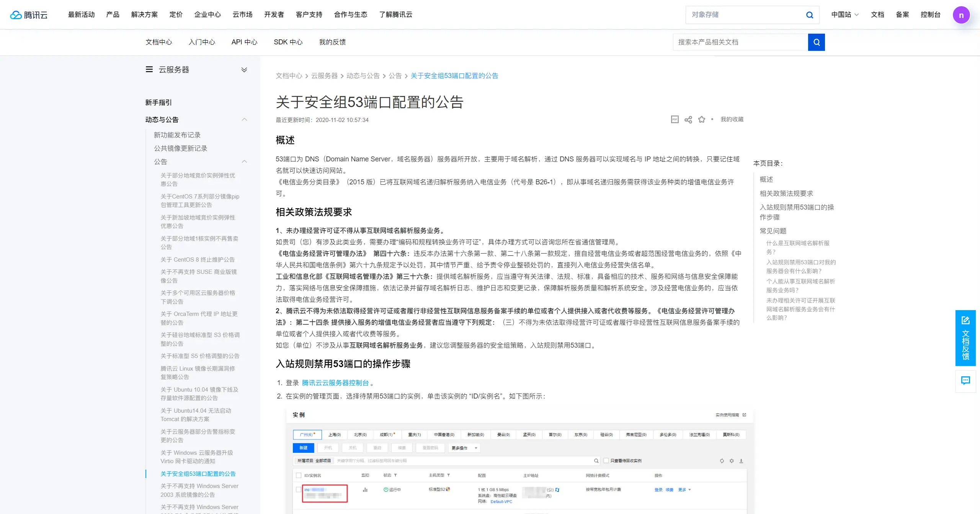Open 新手指引 in the sidebar
Image resolution: width=980 pixels, height=514 pixels.
[158, 102]
